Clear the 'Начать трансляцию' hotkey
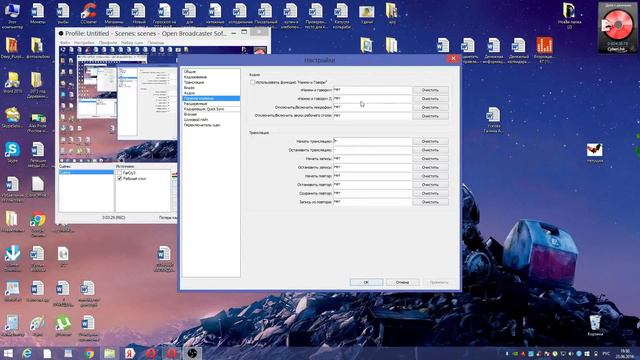The height and width of the screenshot is (360, 640). 430,141
